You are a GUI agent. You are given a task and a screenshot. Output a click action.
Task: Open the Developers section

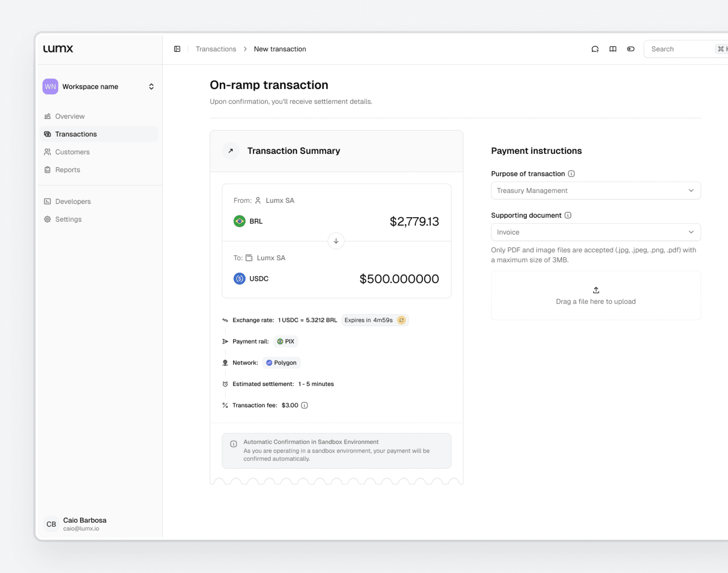point(73,201)
